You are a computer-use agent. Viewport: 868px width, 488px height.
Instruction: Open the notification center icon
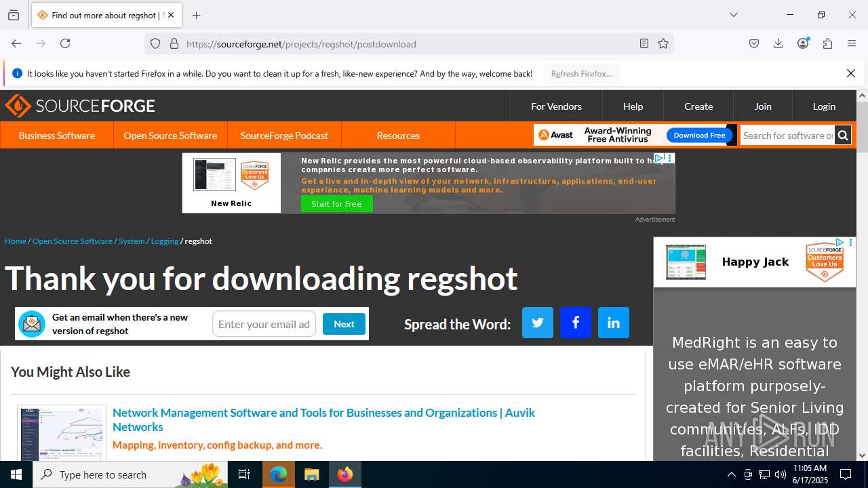pos(846,474)
